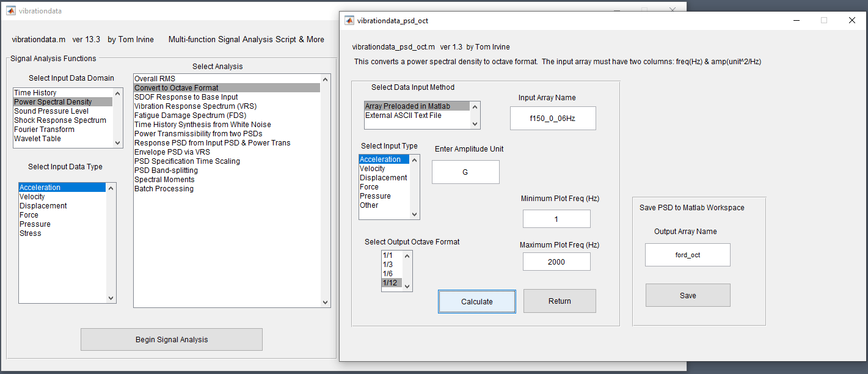Select Velocity in main window data type list

click(x=62, y=197)
